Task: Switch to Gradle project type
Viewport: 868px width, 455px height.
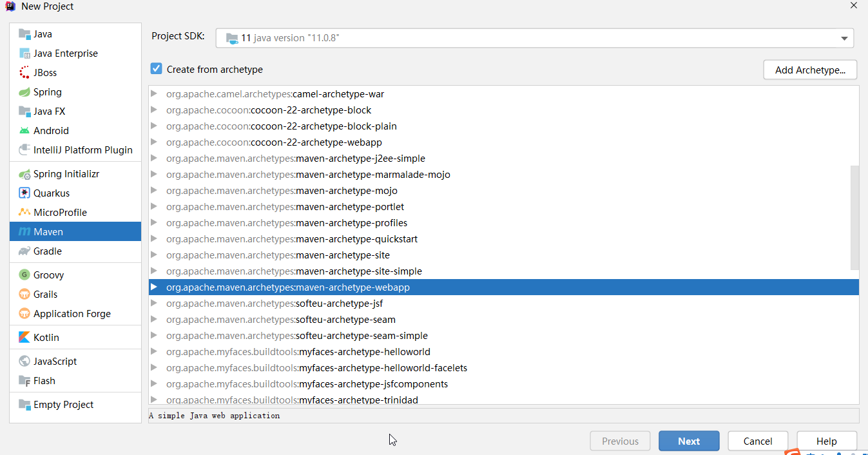Action: pos(75,251)
